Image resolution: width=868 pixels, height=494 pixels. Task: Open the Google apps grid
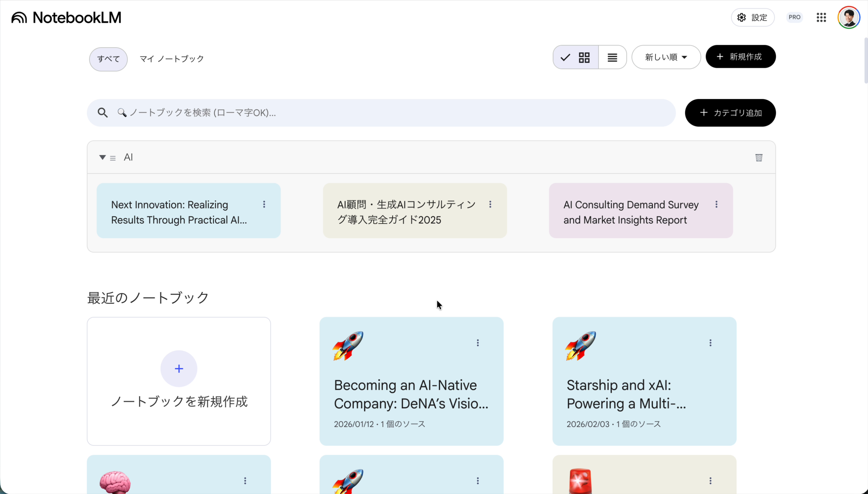[x=821, y=17]
